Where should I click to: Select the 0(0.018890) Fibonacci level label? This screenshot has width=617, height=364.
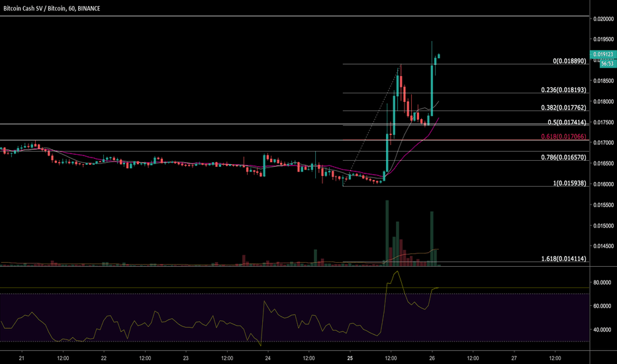[x=569, y=61]
